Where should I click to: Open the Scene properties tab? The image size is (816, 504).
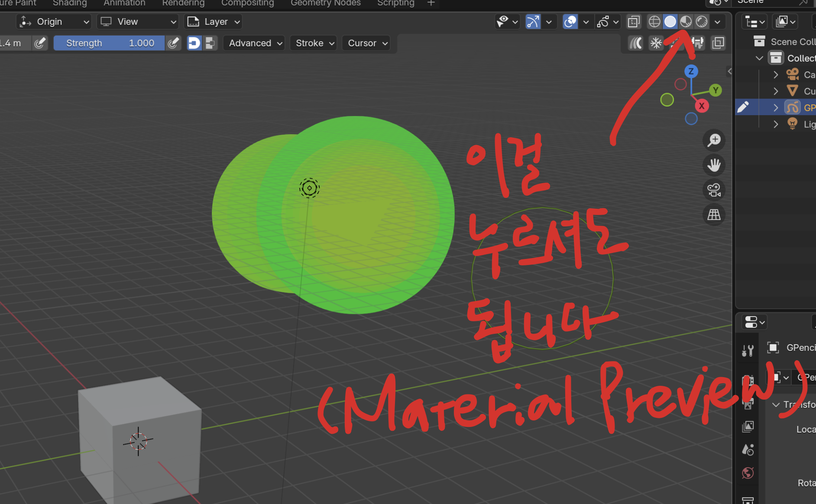pyautogui.click(x=748, y=449)
